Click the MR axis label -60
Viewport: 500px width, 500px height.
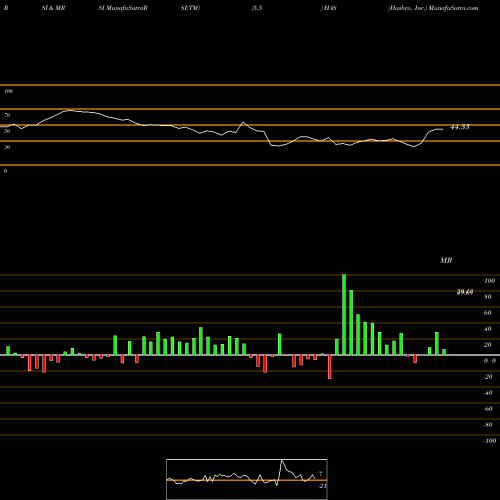click(x=488, y=409)
